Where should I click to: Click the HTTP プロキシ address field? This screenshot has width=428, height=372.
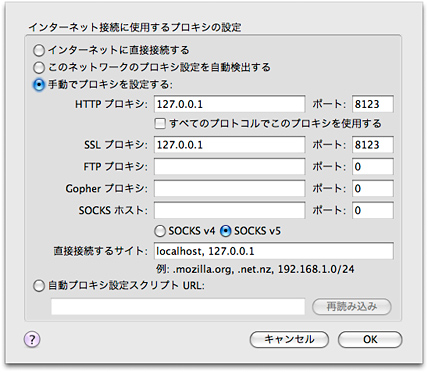[x=229, y=104]
